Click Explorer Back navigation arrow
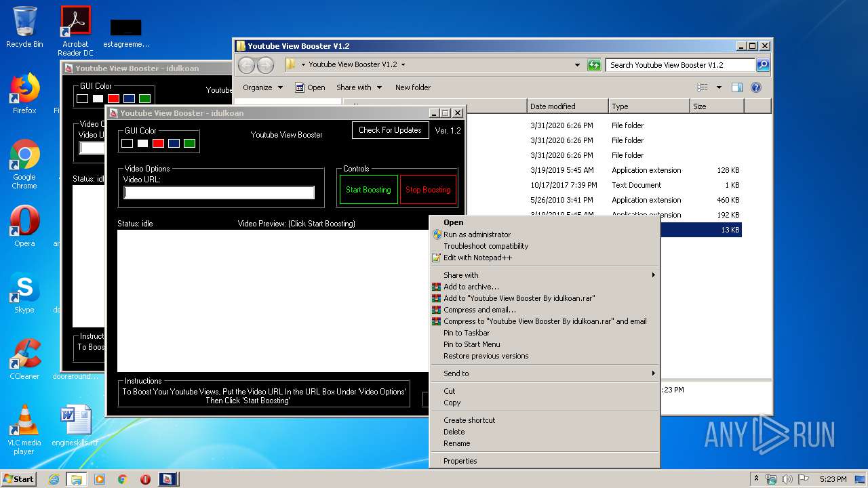868x488 pixels. 246,65
